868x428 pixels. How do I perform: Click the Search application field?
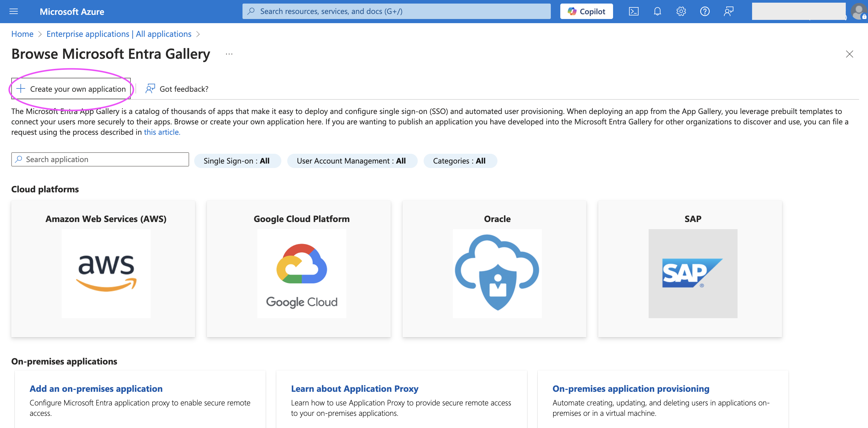100,159
